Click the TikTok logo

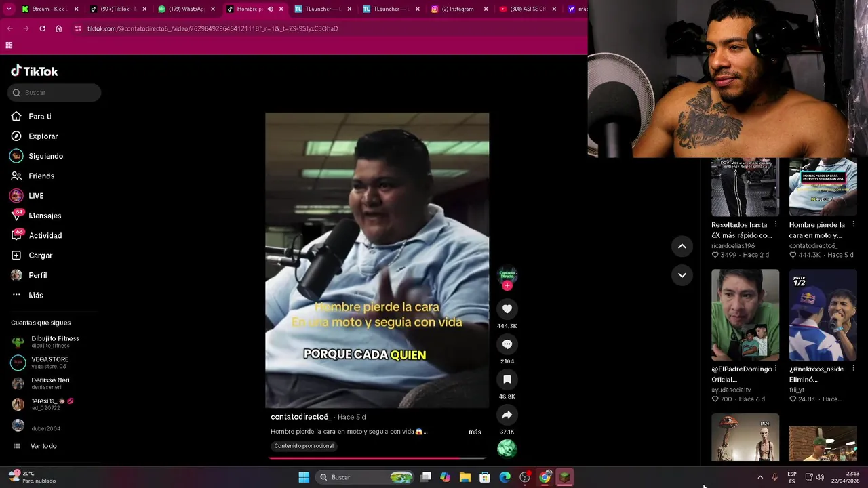point(35,71)
